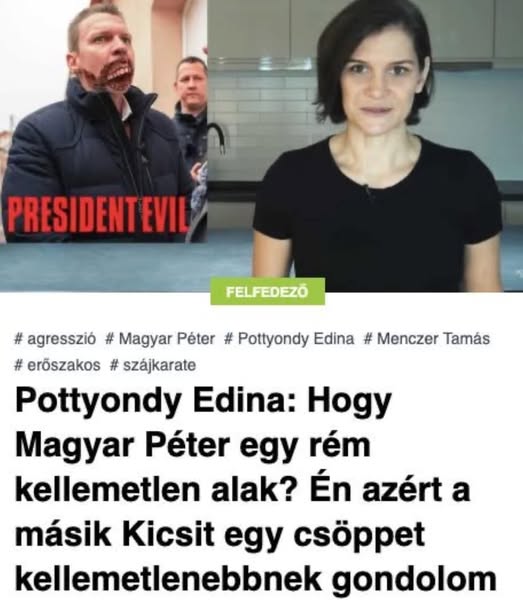Screen dimensions: 523x600
Task: Click headline line 'másik Kicsit egy csöppet'
Action: point(220,534)
